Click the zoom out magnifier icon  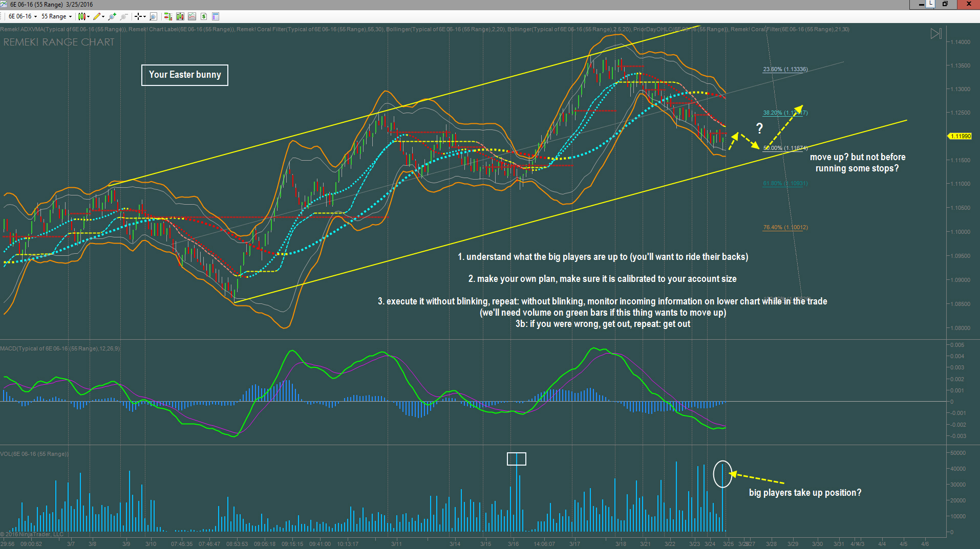(123, 16)
